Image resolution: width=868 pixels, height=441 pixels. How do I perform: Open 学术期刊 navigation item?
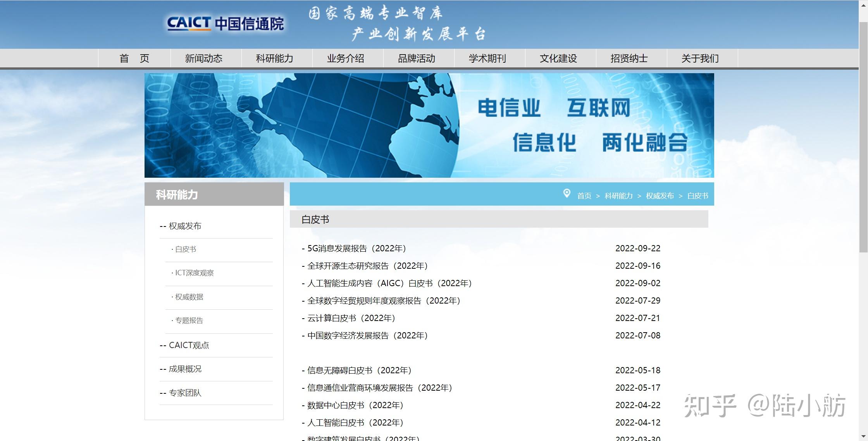[487, 58]
